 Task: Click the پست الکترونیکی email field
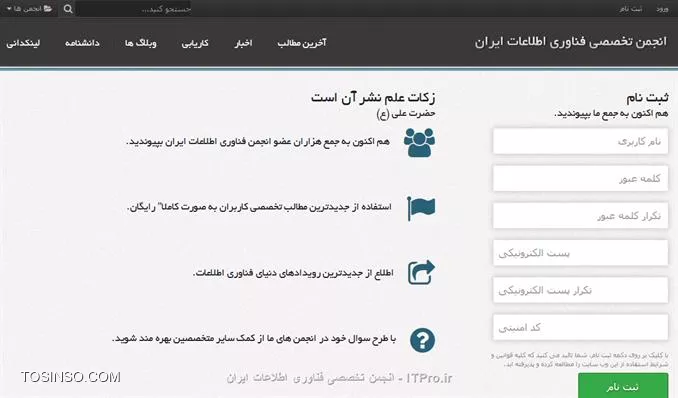[x=580, y=253]
